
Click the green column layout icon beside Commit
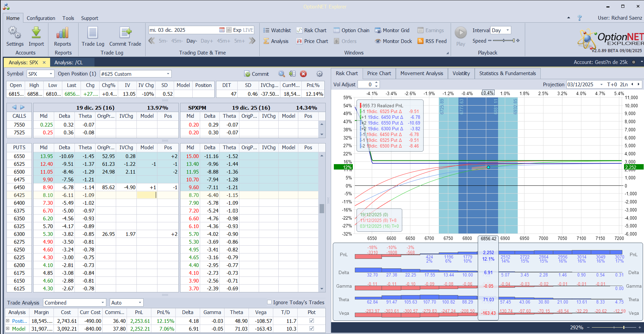click(x=293, y=74)
